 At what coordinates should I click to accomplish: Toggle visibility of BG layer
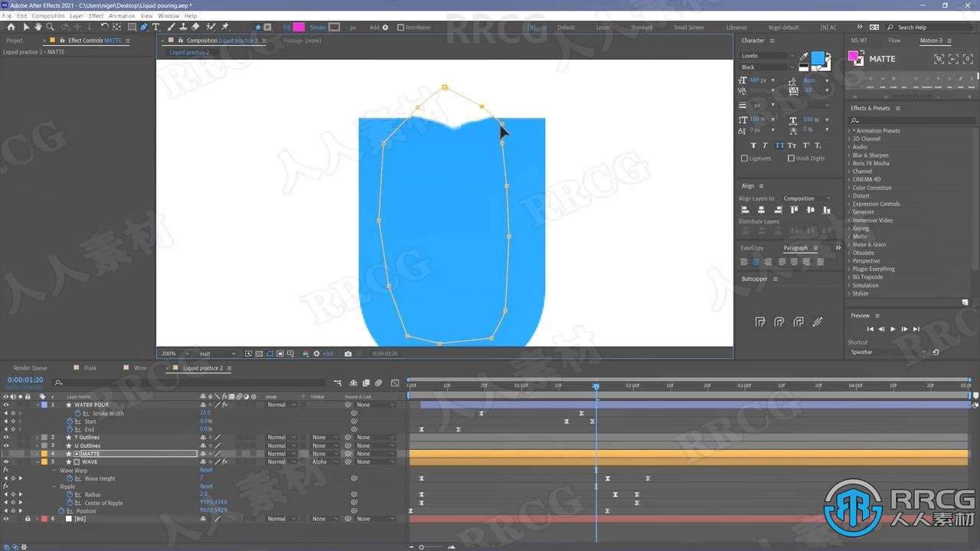click(x=6, y=519)
